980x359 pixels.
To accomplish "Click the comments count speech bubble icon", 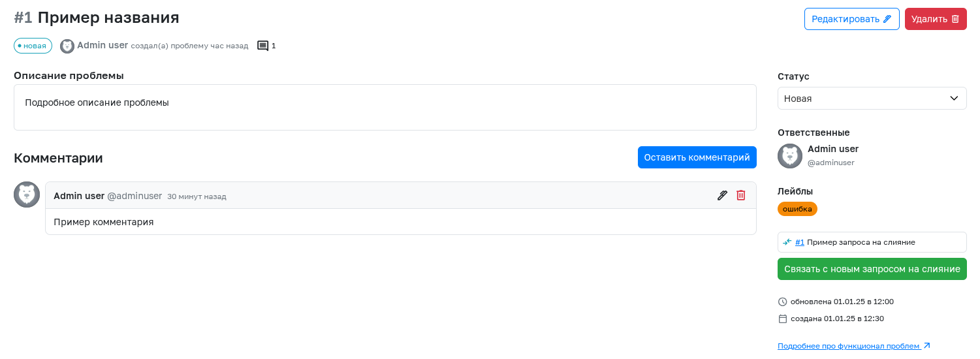I will pyautogui.click(x=263, y=46).
